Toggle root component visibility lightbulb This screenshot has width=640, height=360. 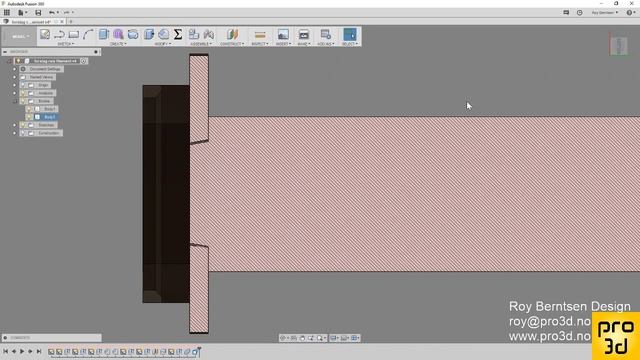point(18,61)
